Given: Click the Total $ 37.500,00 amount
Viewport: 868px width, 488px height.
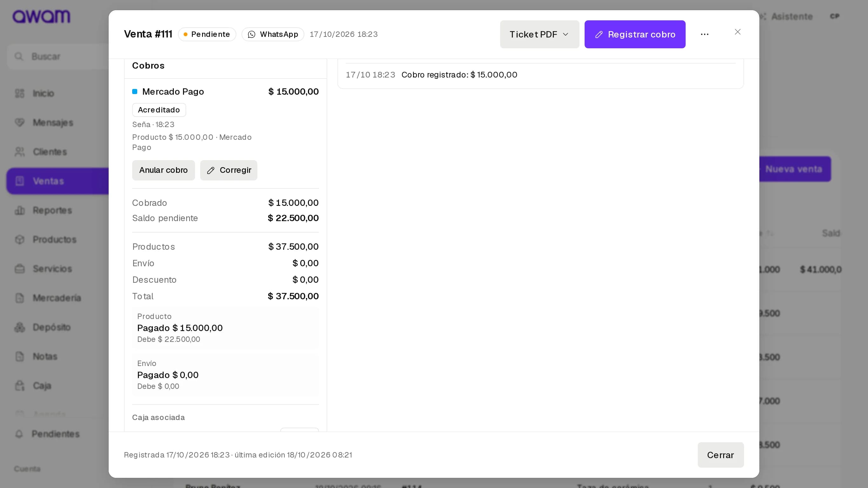Looking at the screenshot, I should [293, 296].
